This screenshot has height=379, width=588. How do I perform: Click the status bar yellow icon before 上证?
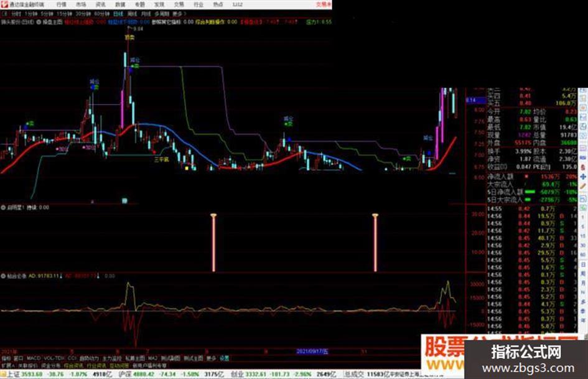(x=3, y=375)
